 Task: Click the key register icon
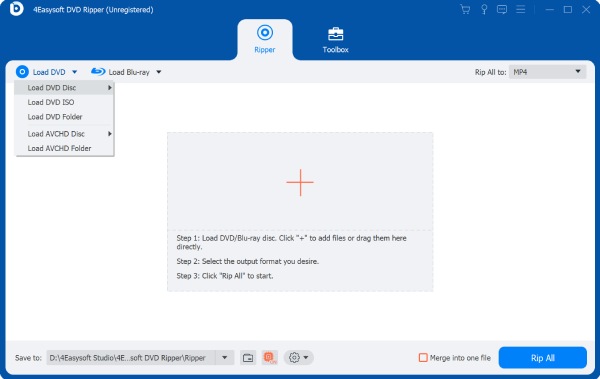point(484,10)
